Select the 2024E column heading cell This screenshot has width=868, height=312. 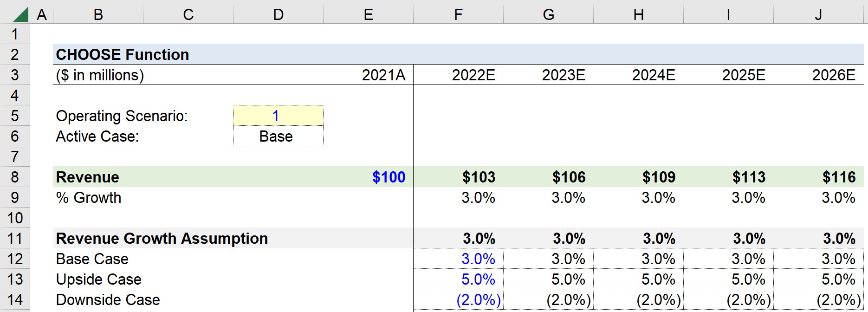click(x=638, y=75)
